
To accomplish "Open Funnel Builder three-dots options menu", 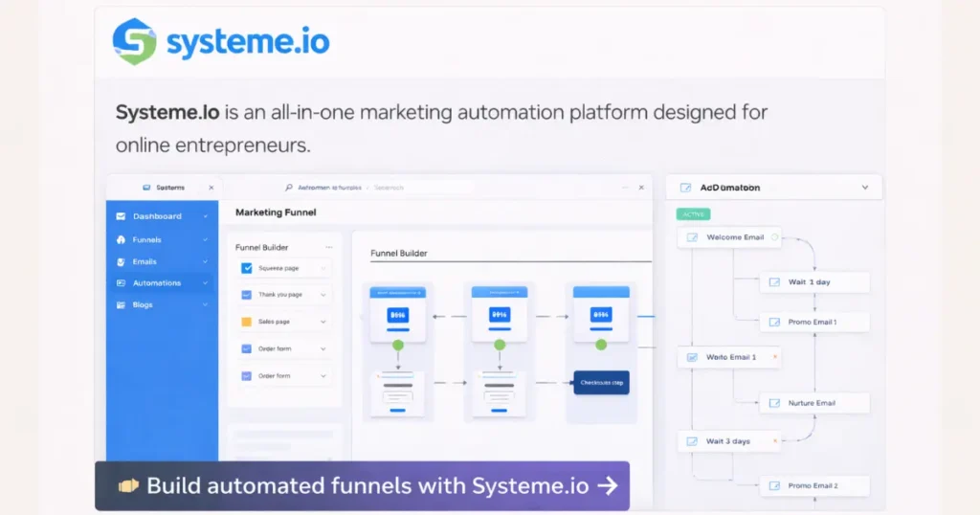I will (x=329, y=247).
